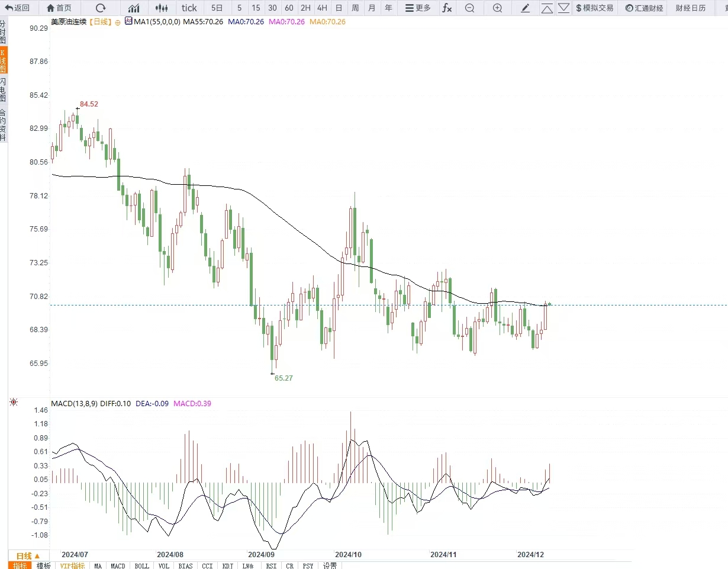
Task: Select the candlestick chart icon
Action: (161, 8)
